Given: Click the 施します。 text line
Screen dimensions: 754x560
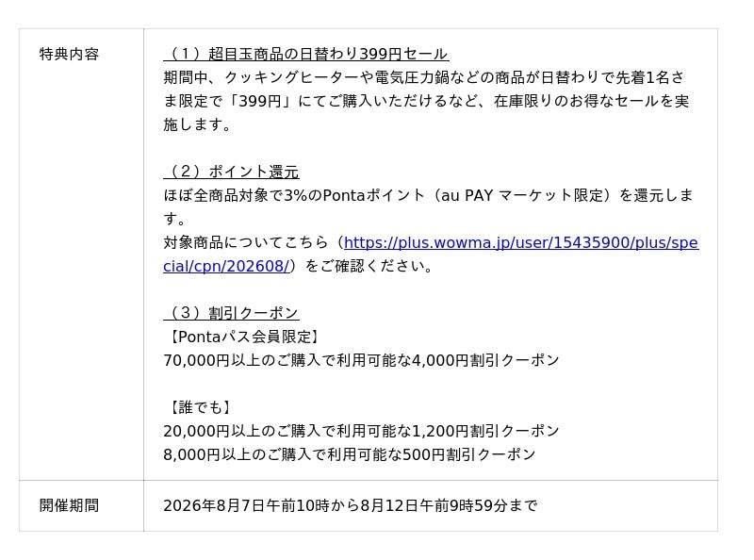Looking at the screenshot, I should (x=197, y=124).
